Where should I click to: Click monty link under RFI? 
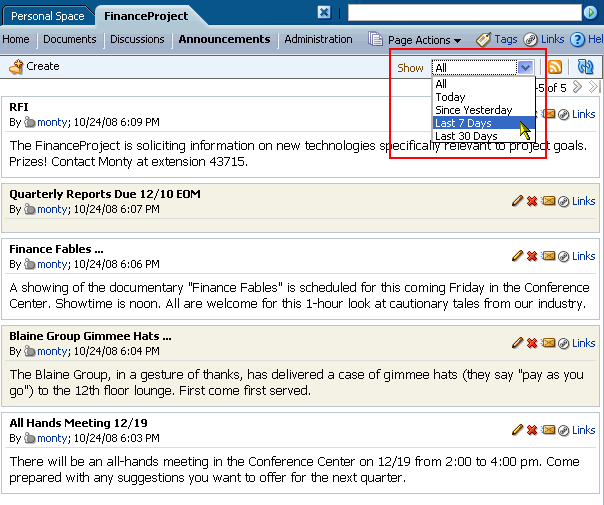52,122
